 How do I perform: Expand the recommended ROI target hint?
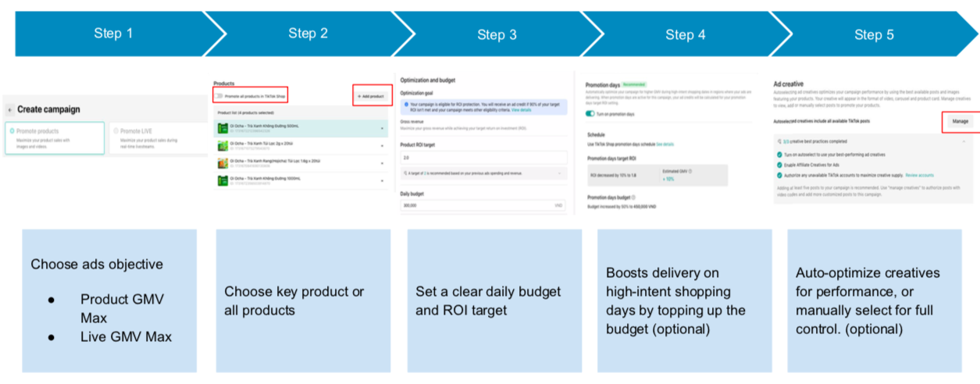click(x=559, y=173)
